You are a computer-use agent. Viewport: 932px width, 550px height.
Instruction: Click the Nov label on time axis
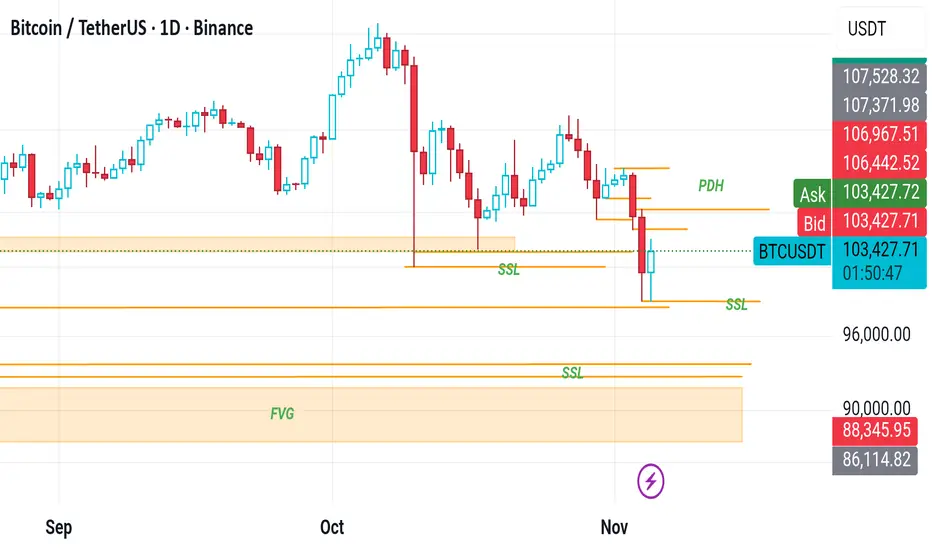(612, 526)
